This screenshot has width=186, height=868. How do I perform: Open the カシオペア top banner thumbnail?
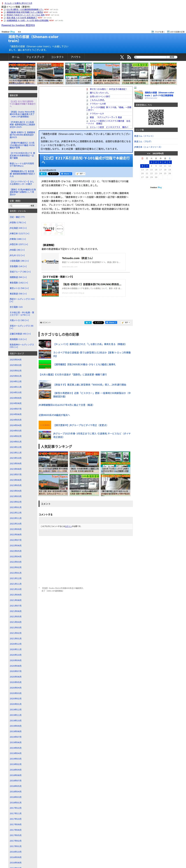22,73
